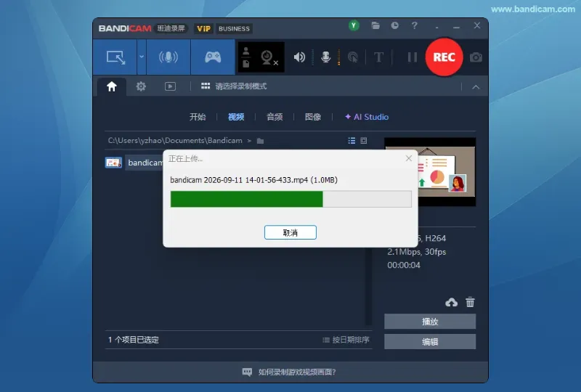The image size is (581, 392).
Task: Open the AI Studio tab
Action: tap(367, 117)
